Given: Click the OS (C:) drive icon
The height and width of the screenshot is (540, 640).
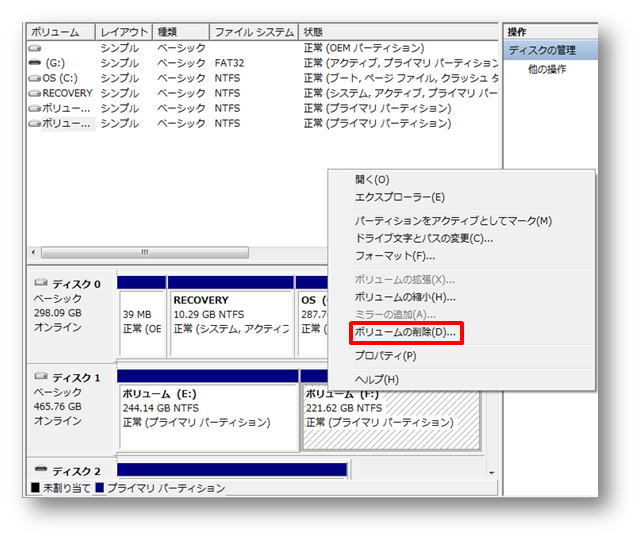Looking at the screenshot, I should coord(35,78).
